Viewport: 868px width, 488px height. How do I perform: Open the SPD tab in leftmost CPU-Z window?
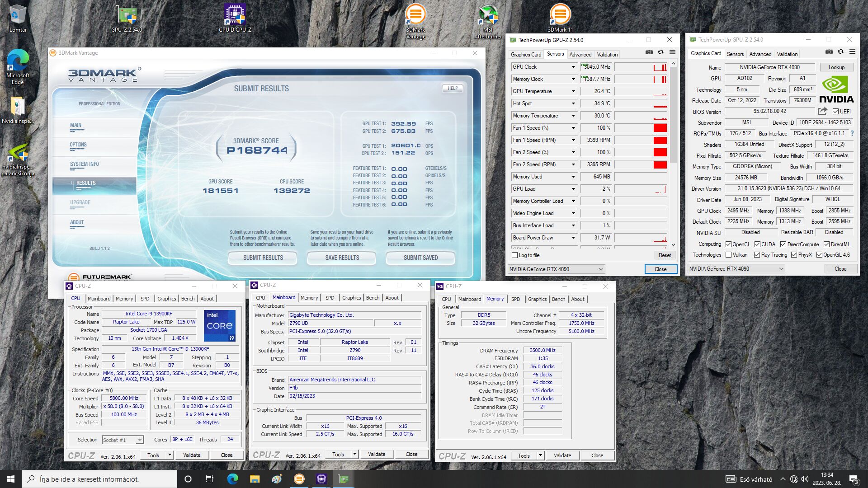[x=145, y=299]
